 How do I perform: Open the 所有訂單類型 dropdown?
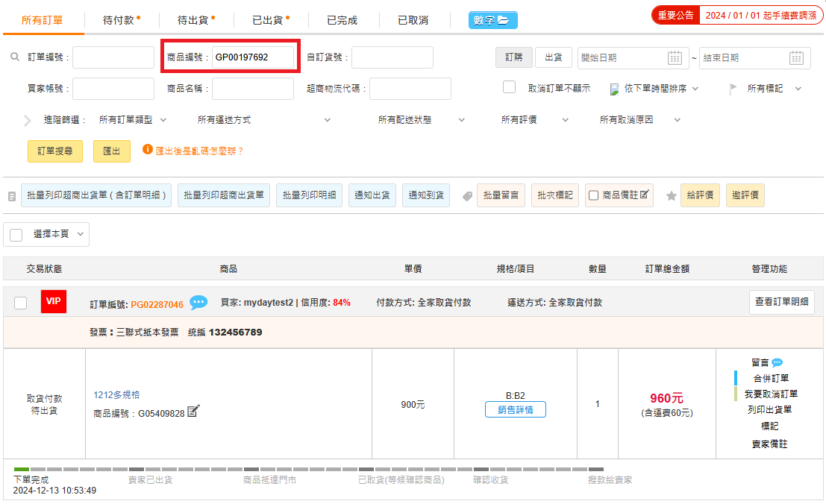point(133,119)
